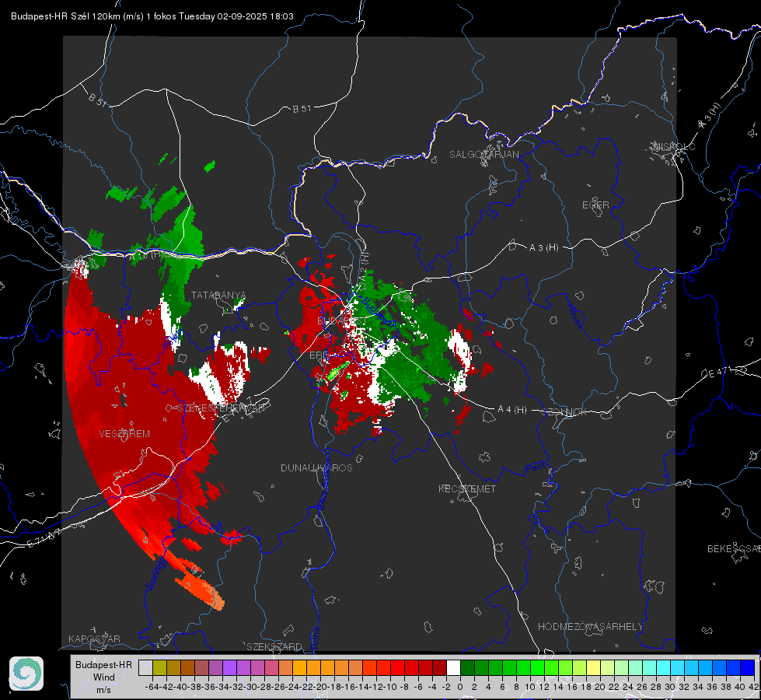The image size is (761, 700).
Task: Select the light gray swatch at legend's left end
Action: [x=145, y=667]
